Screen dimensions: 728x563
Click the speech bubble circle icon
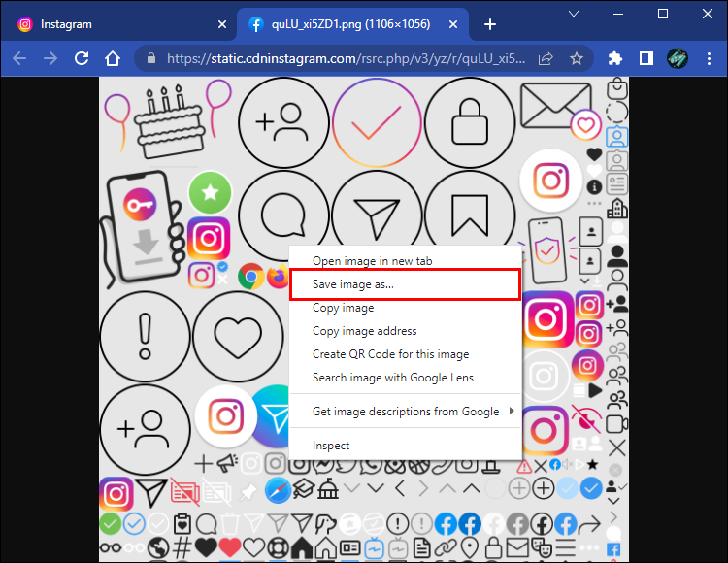(x=283, y=215)
